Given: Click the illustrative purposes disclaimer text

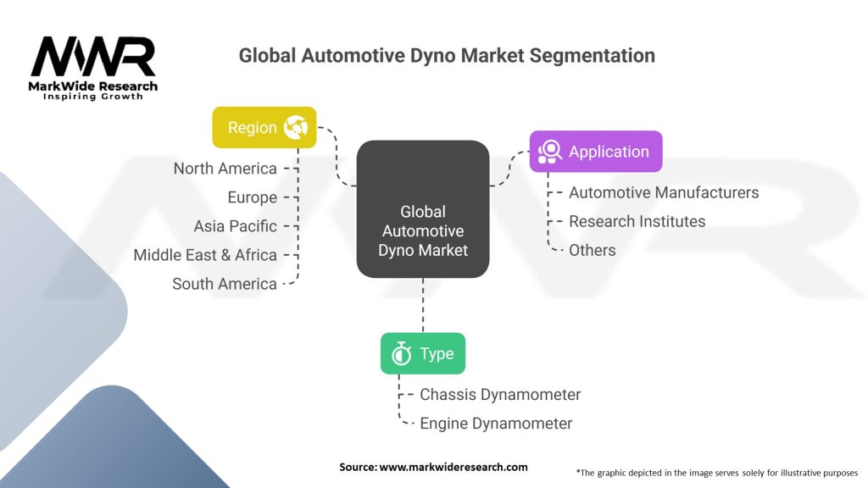Looking at the screenshot, I should [717, 473].
